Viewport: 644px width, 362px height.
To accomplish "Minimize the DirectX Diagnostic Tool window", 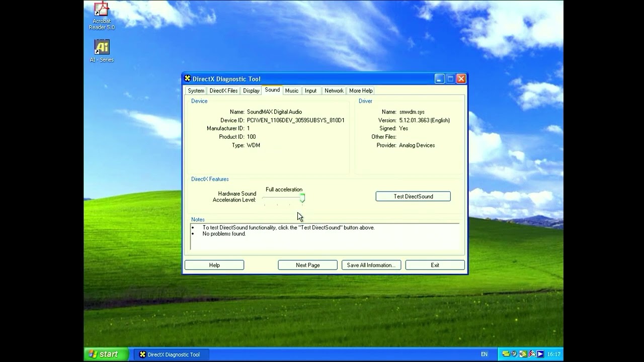I will pyautogui.click(x=440, y=78).
